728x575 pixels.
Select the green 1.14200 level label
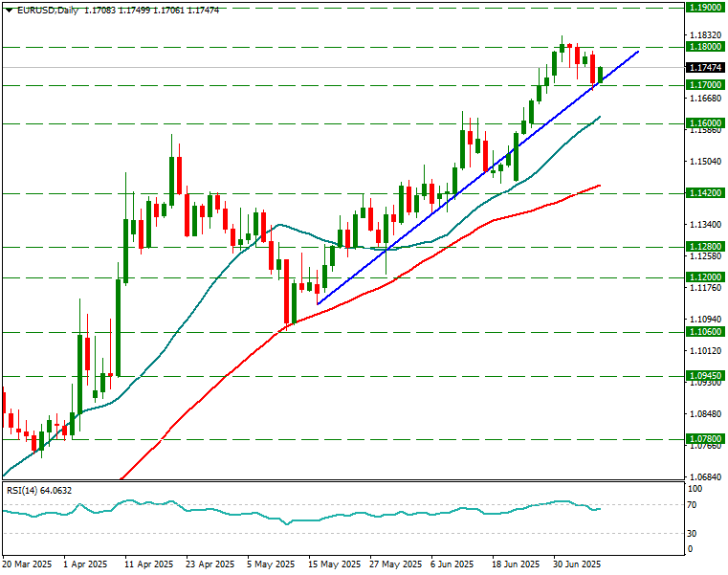pyautogui.click(x=705, y=192)
